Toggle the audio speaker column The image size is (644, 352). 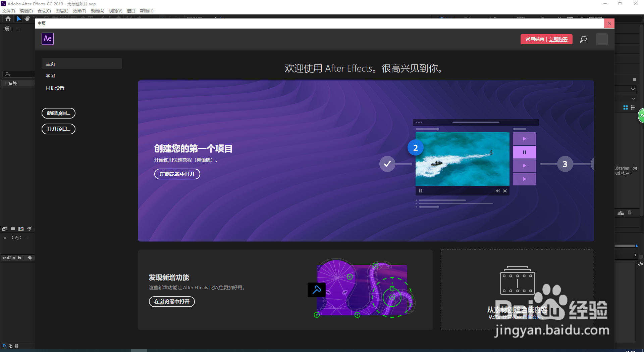(9, 258)
